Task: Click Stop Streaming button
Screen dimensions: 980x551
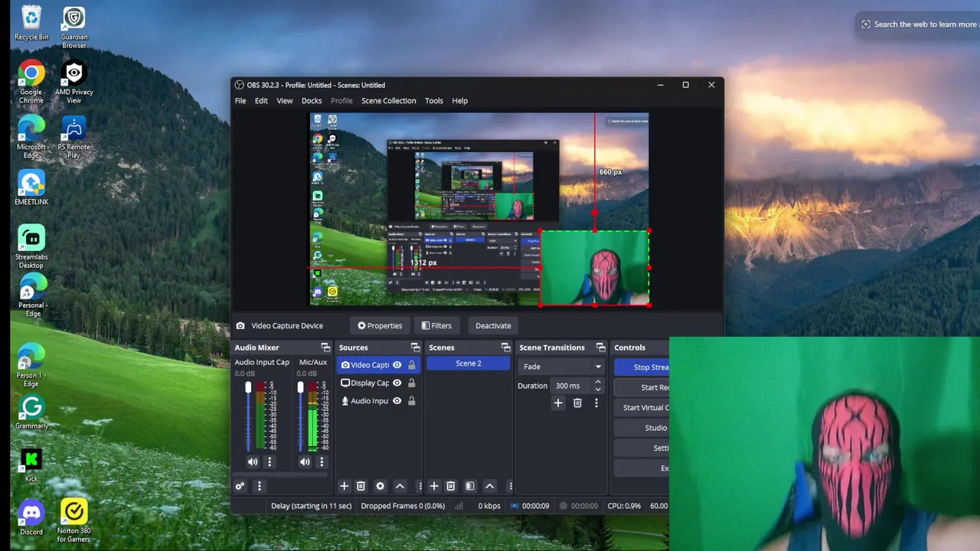Action: point(642,367)
